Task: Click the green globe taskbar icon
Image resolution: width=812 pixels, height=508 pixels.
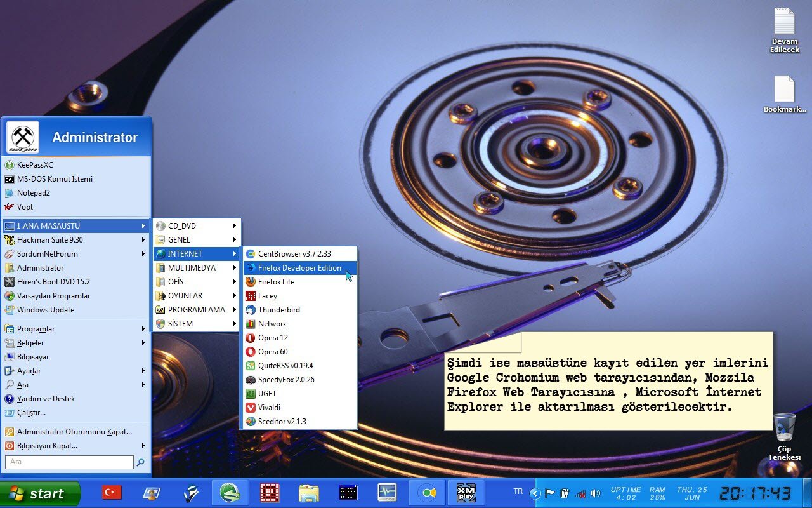Action: [x=230, y=493]
